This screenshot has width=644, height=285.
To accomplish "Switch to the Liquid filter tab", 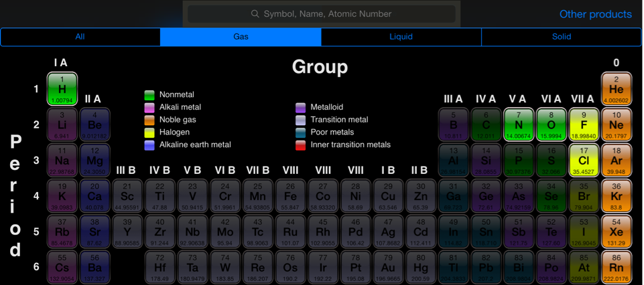I will click(401, 37).
